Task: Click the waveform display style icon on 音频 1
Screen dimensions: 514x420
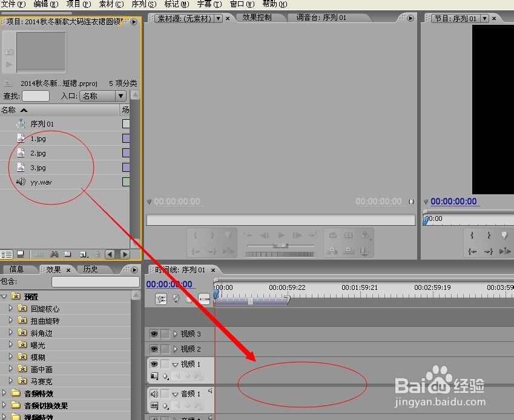Action: click(x=154, y=405)
